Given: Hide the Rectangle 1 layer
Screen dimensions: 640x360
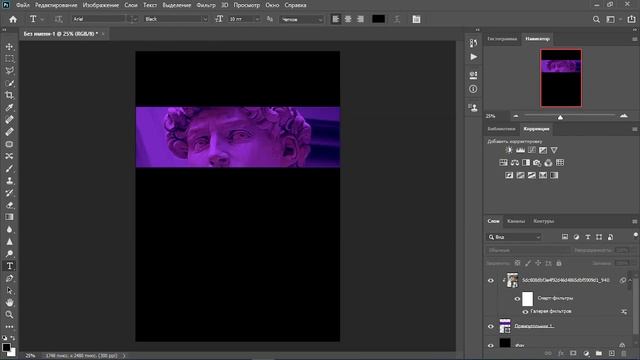Looking at the screenshot, I should [491, 327].
